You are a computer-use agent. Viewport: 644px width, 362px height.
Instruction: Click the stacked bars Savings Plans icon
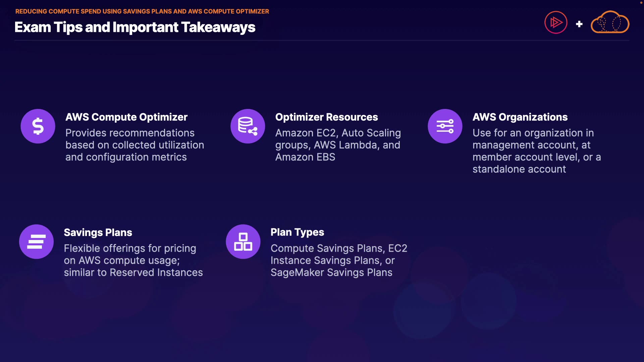[x=37, y=242]
